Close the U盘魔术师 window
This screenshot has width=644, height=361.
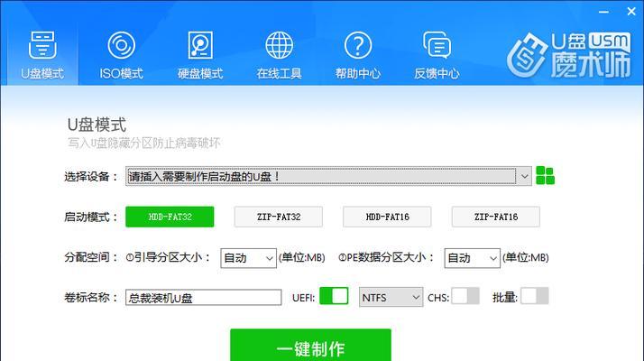click(x=631, y=12)
